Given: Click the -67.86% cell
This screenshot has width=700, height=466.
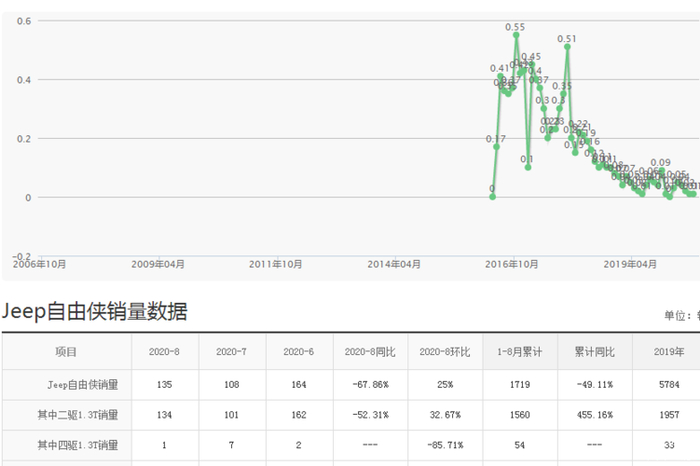Looking at the screenshot, I should (370, 385).
